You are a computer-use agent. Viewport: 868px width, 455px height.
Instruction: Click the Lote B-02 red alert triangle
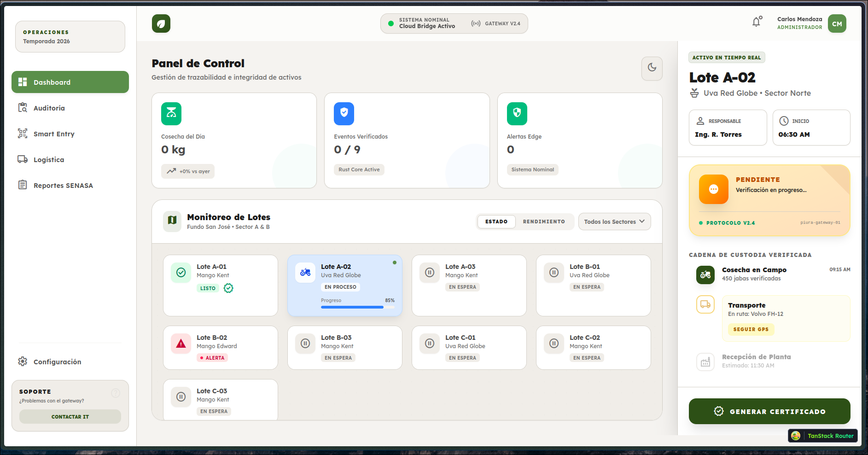(181, 344)
